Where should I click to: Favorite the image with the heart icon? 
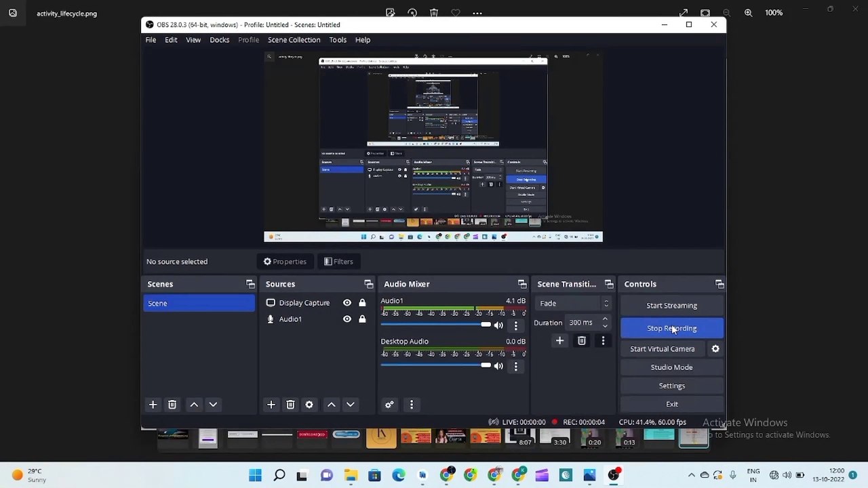click(456, 13)
